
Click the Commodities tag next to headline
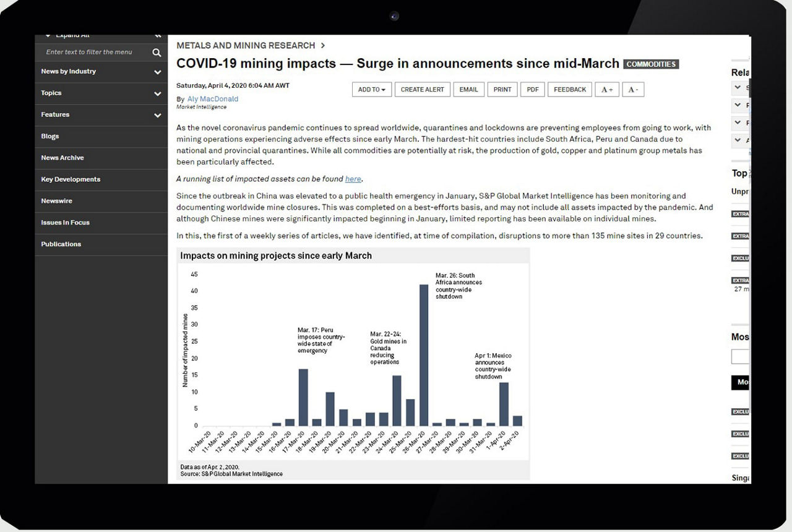coord(651,64)
